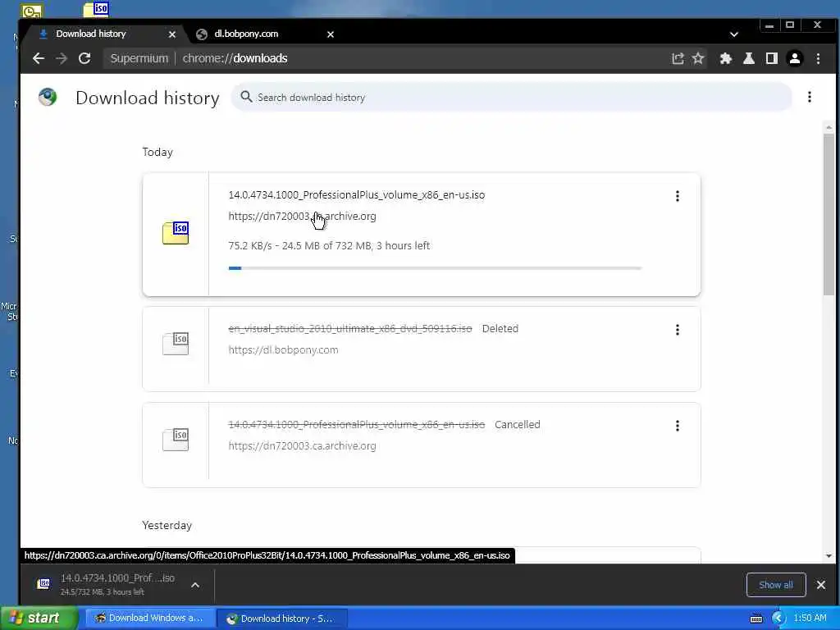Open the Windows Start menu

pos(39,619)
